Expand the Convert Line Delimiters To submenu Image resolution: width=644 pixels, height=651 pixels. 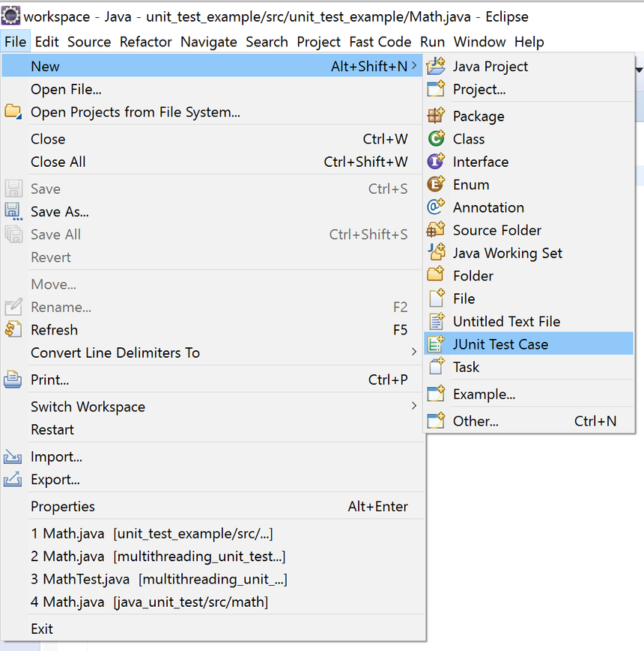click(x=414, y=352)
